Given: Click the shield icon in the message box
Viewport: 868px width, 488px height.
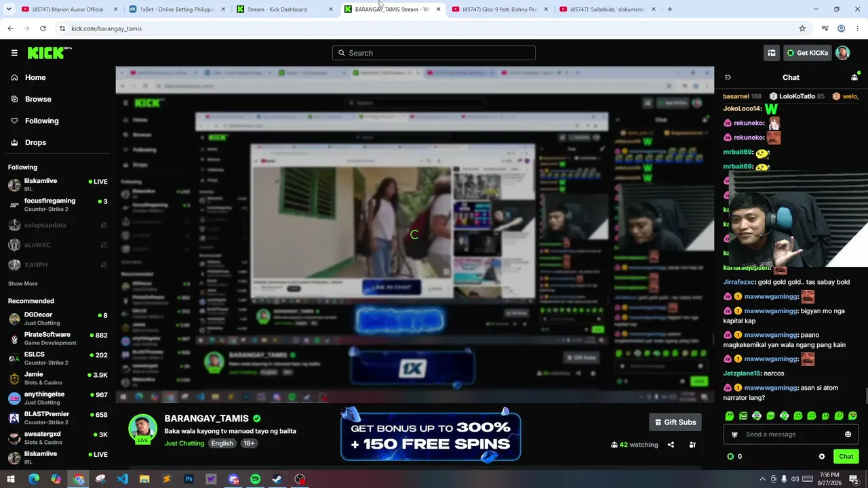Looking at the screenshot, I should pos(734,434).
